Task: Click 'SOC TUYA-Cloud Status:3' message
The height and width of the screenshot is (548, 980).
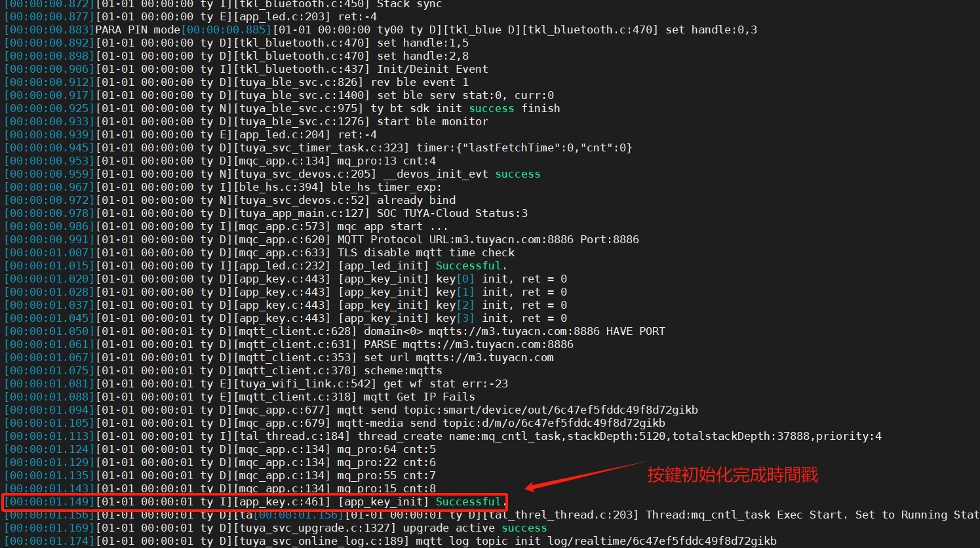Action: pos(452,213)
